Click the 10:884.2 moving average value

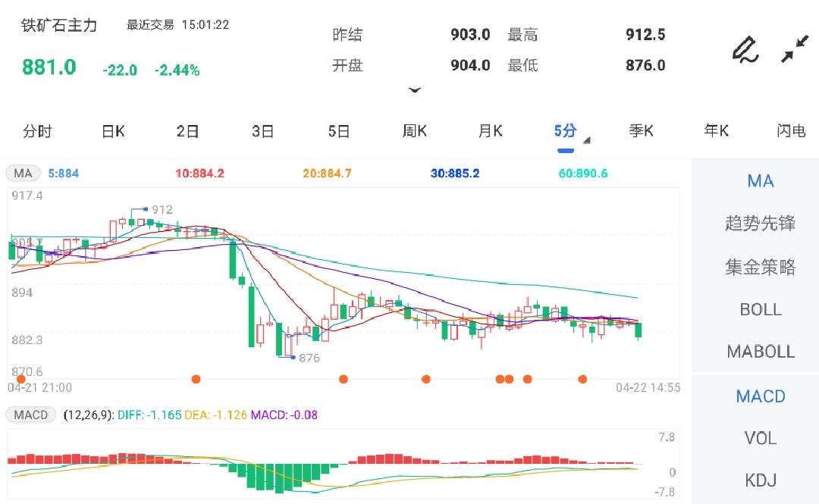coord(199,174)
